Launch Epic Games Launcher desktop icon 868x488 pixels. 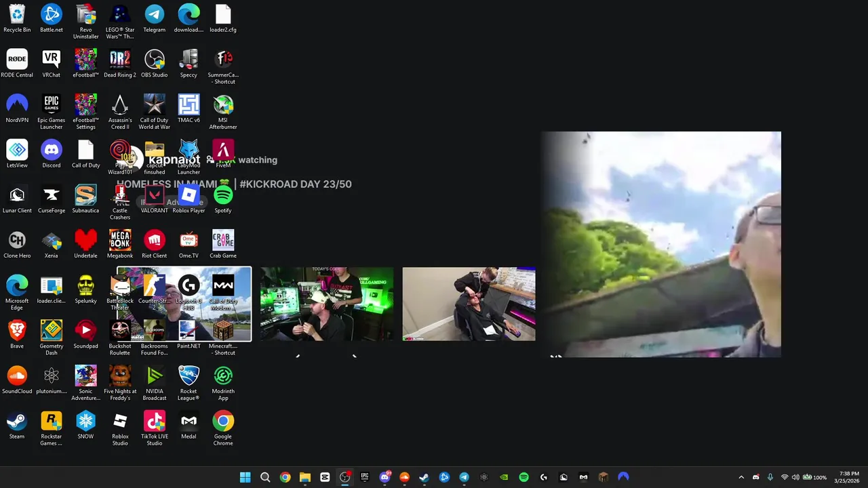point(52,113)
